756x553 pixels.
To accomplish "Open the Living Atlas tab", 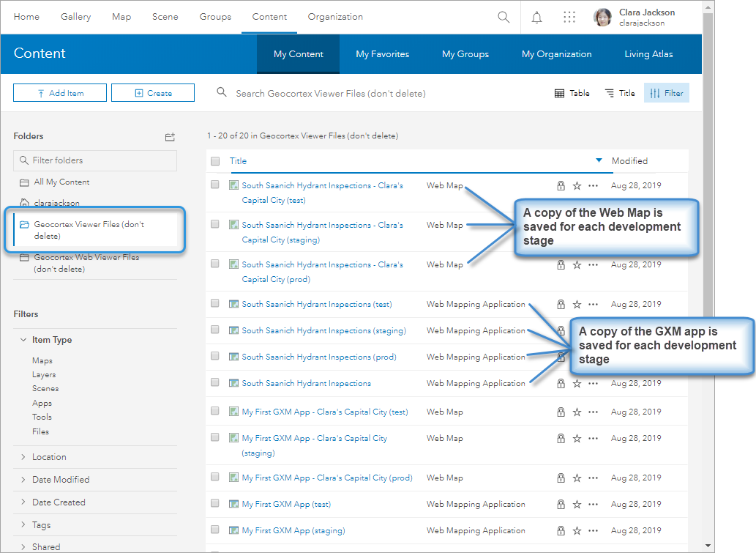I will coord(648,54).
